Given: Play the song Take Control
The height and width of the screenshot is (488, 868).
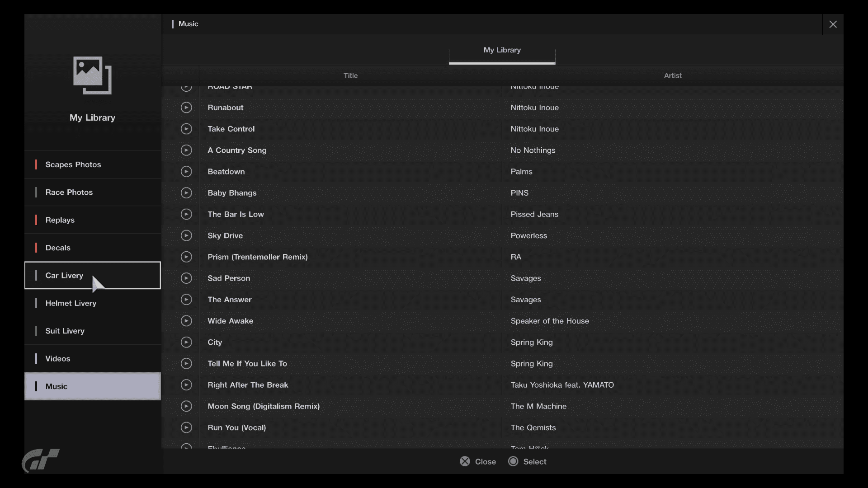Looking at the screenshot, I should tap(186, 129).
